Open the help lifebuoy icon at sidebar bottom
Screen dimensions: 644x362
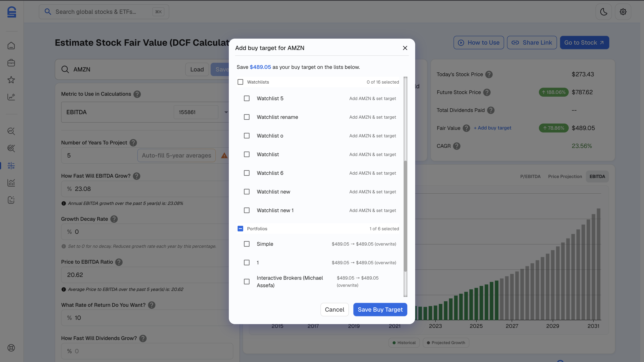tap(11, 348)
